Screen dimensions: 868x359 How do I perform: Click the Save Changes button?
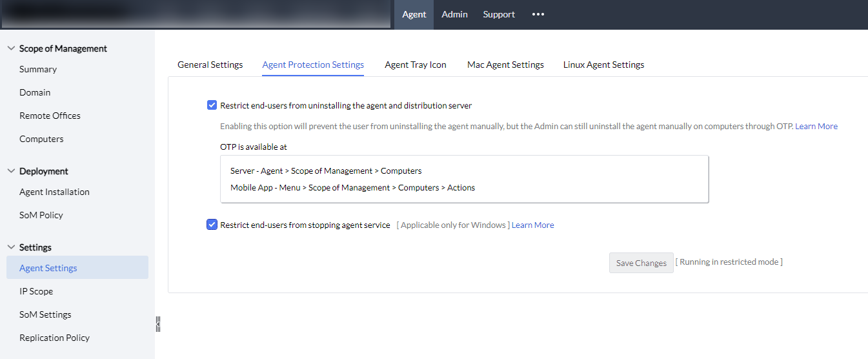[x=641, y=263]
